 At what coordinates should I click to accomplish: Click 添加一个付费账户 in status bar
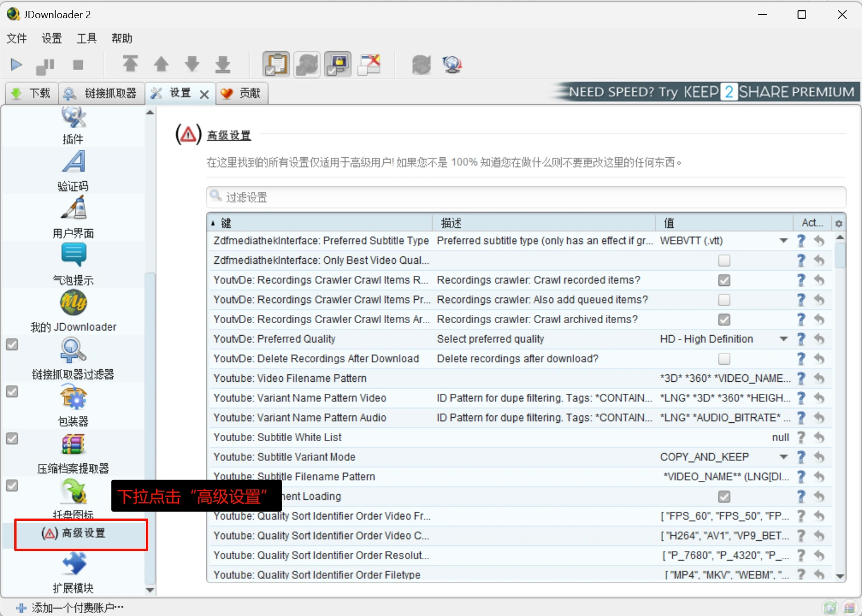tap(70, 608)
